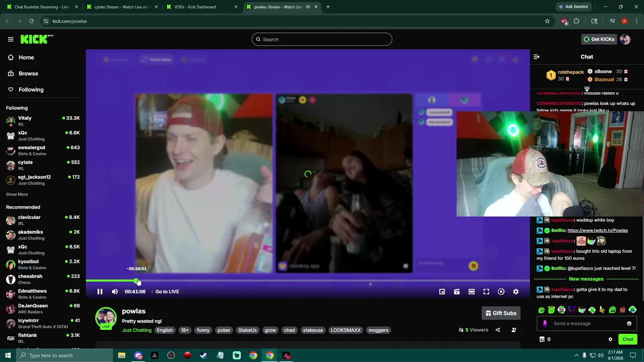Open chat settings gear
This screenshot has width=644, height=362.
point(610,339)
